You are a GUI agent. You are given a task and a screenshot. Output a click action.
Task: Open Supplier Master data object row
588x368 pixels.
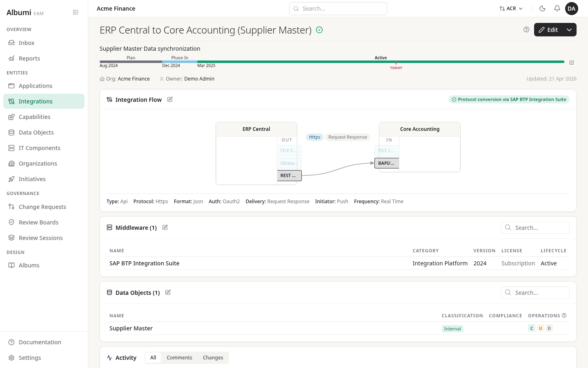tap(338, 328)
